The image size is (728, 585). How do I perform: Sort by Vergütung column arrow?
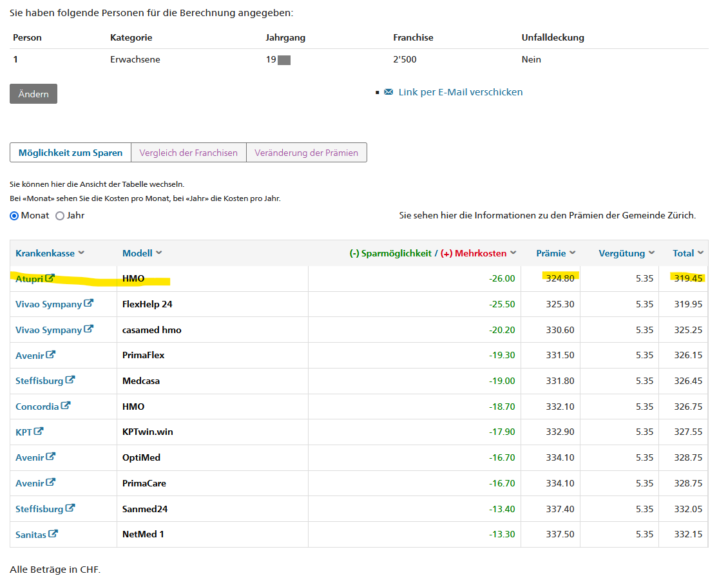coord(652,253)
